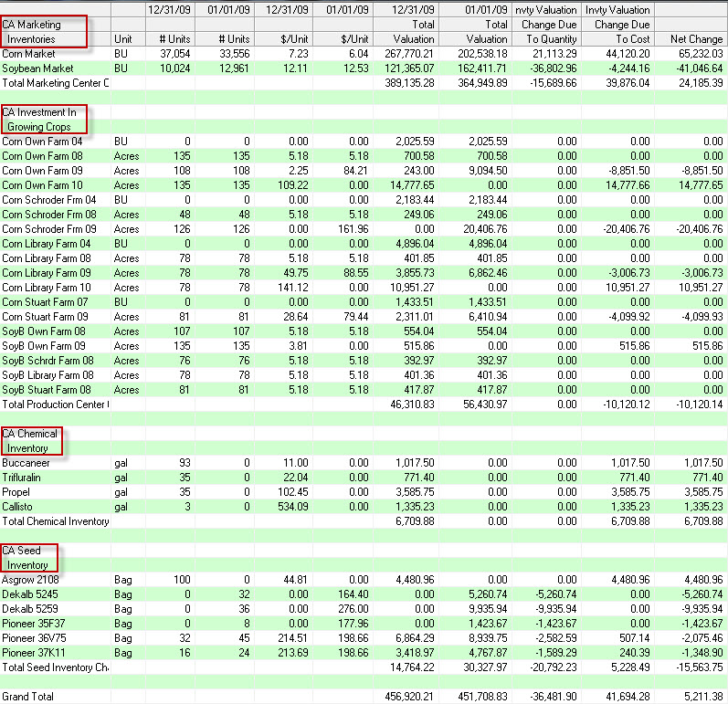Screen dimensions: 728x704
Task: Click the Grand Total net change value 5,211.38
Action: tap(694, 697)
